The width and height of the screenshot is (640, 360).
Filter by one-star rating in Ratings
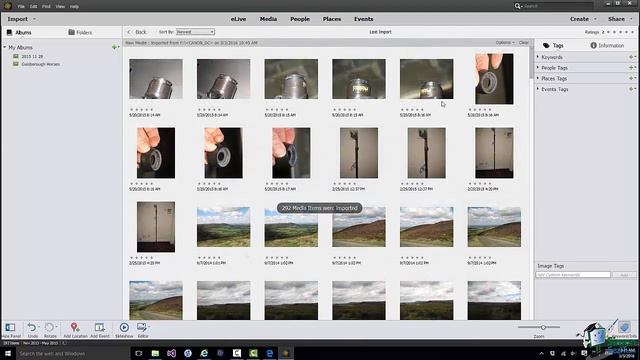pos(609,32)
